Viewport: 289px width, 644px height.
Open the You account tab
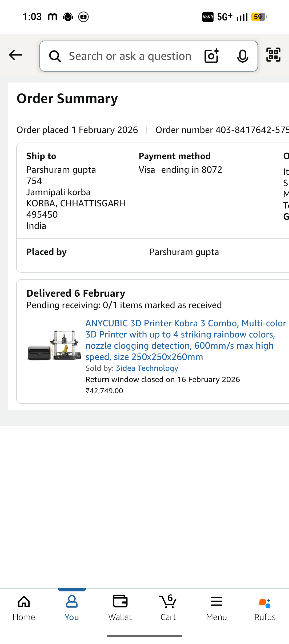(72, 608)
